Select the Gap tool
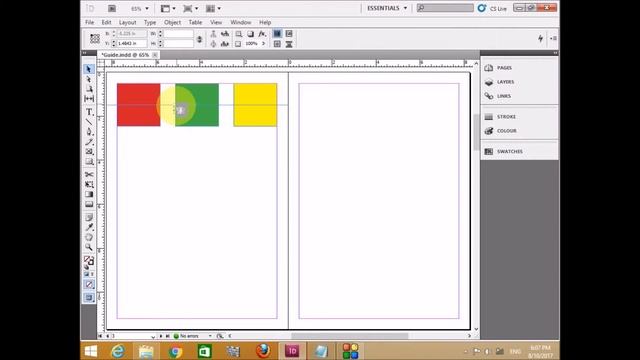This screenshot has width=640, height=360. [x=89, y=99]
